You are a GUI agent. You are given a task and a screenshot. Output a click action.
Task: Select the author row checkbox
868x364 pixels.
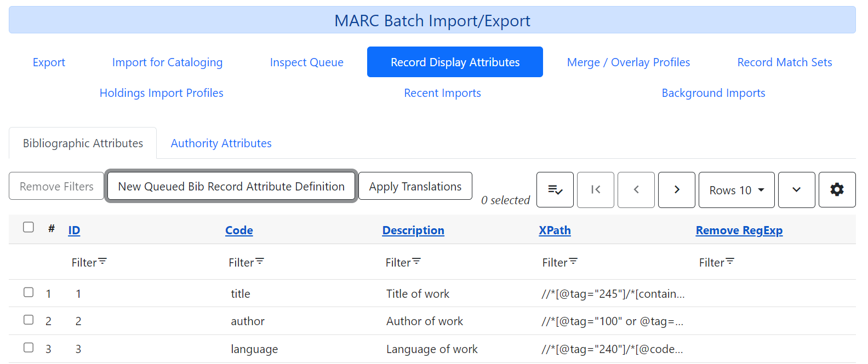(28, 320)
